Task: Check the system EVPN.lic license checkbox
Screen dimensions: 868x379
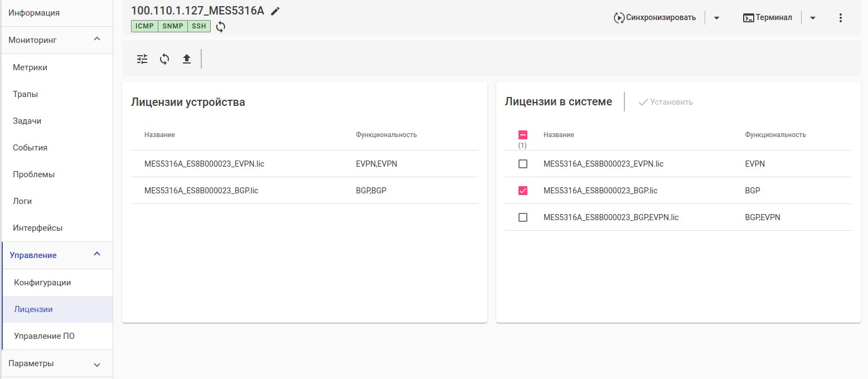Action: (x=523, y=164)
